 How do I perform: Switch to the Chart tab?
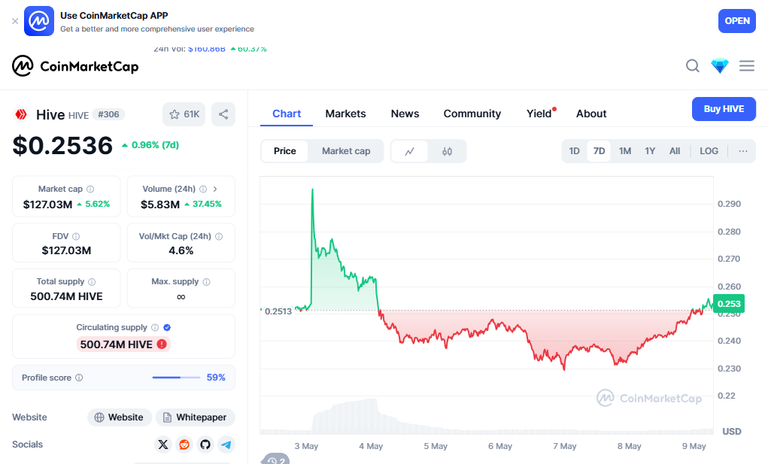click(x=287, y=114)
